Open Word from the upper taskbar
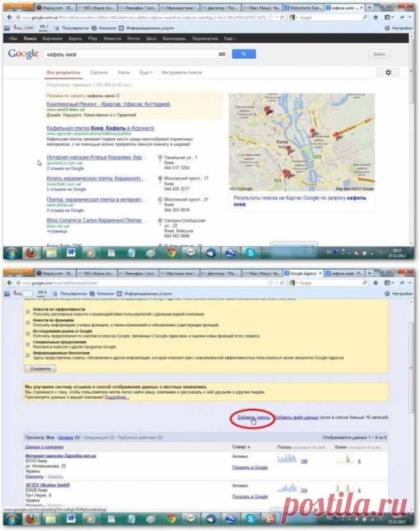The width and height of the screenshot is (420, 531). coord(71,252)
